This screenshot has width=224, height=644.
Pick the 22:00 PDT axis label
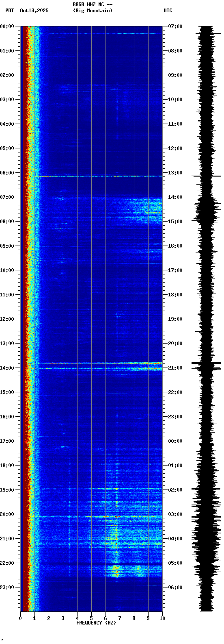(x=7, y=563)
